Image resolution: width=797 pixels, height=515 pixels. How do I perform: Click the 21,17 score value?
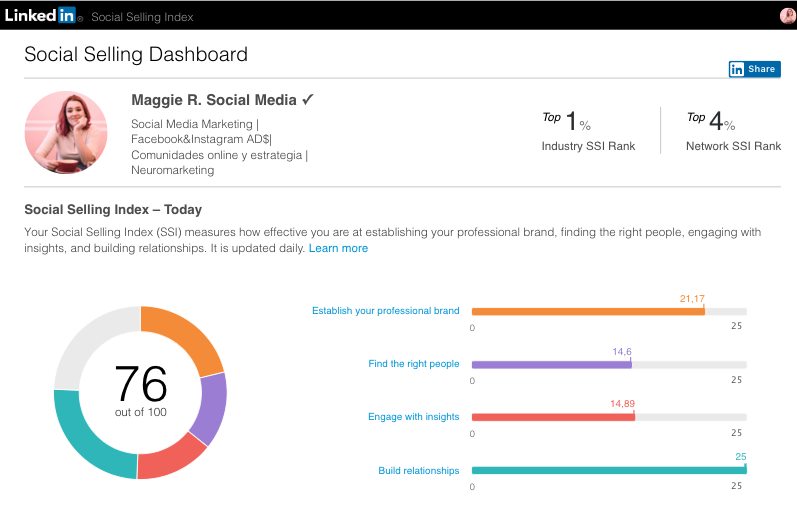692,298
